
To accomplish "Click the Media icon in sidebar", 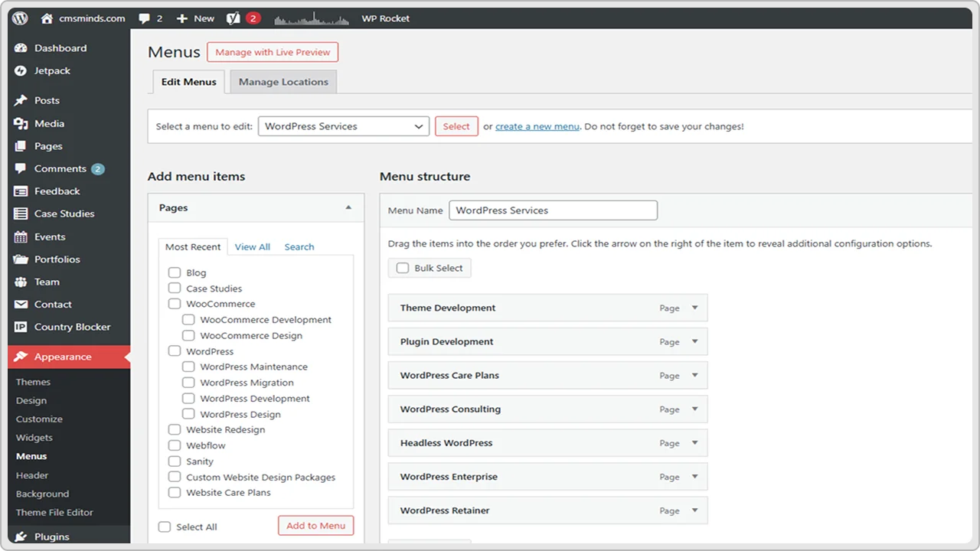I will [21, 123].
